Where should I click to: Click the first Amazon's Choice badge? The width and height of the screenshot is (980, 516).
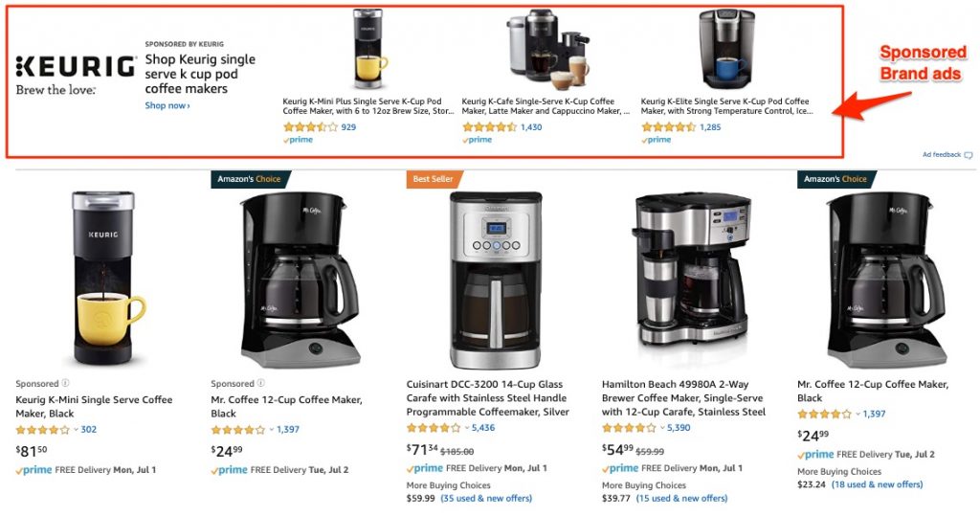250,179
